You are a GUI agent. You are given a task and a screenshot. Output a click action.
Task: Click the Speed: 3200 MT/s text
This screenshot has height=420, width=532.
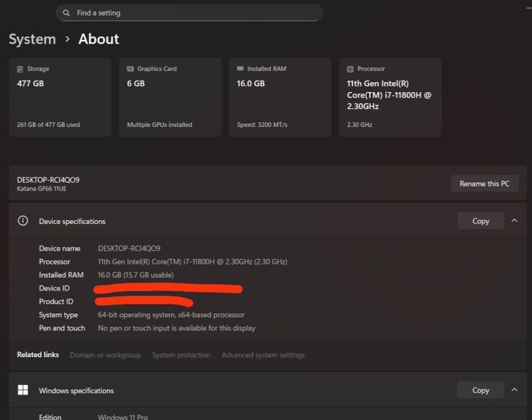click(262, 124)
